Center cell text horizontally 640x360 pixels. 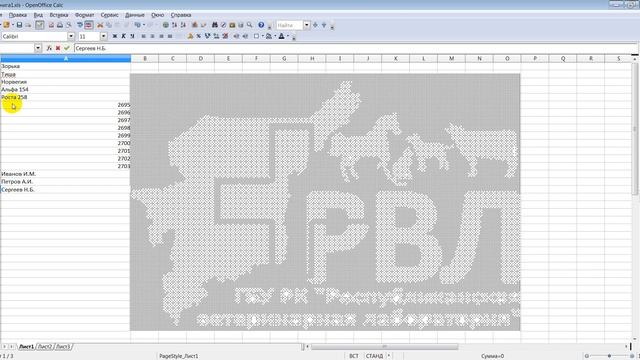(153, 36)
